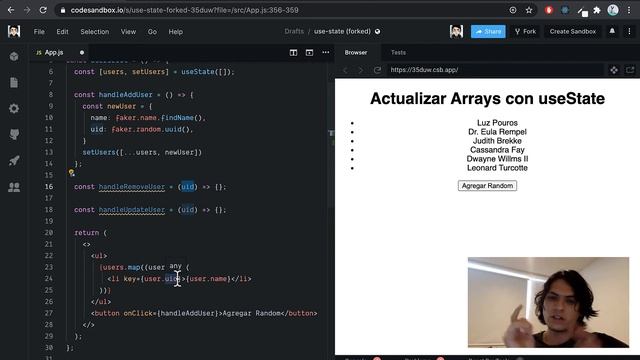This screenshot has height=360, width=640.
Task: Open the File menu
Action: 39,31
